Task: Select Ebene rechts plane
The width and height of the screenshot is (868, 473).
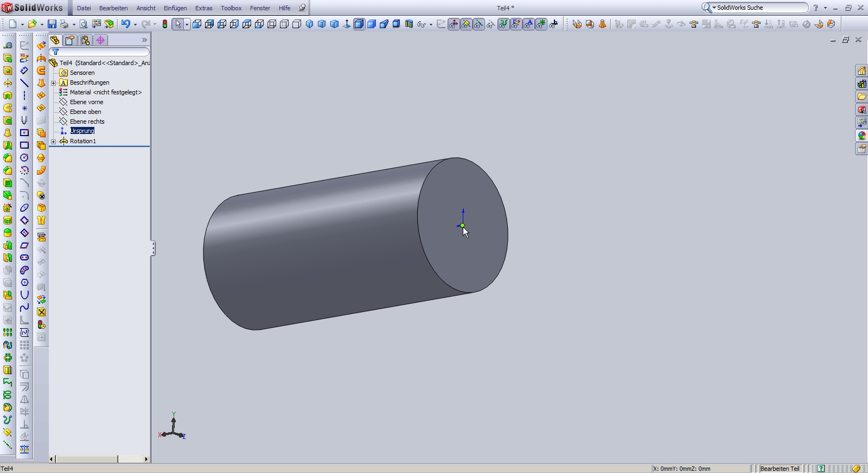Action: (87, 122)
